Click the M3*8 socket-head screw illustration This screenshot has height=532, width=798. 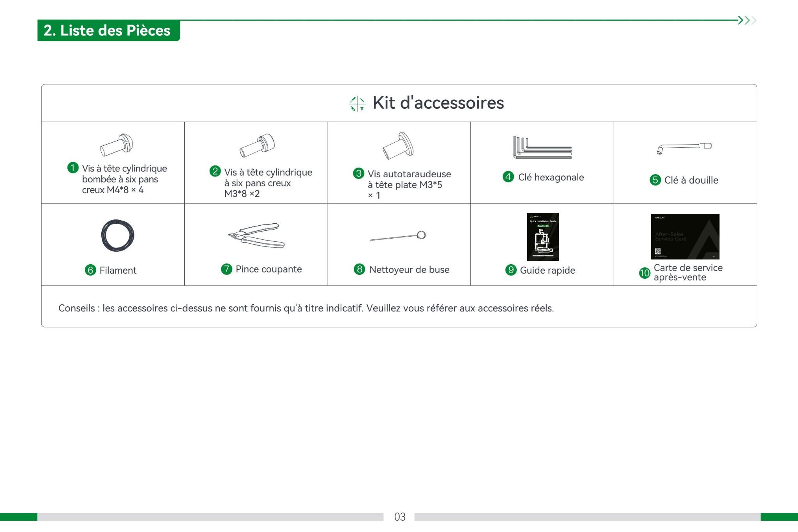[x=257, y=145]
